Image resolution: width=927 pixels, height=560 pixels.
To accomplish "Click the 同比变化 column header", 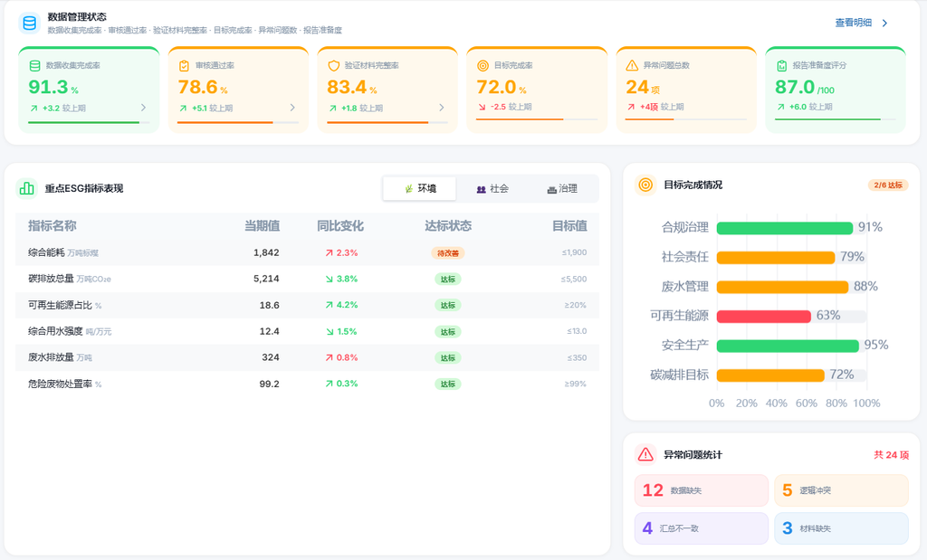I will [340, 225].
